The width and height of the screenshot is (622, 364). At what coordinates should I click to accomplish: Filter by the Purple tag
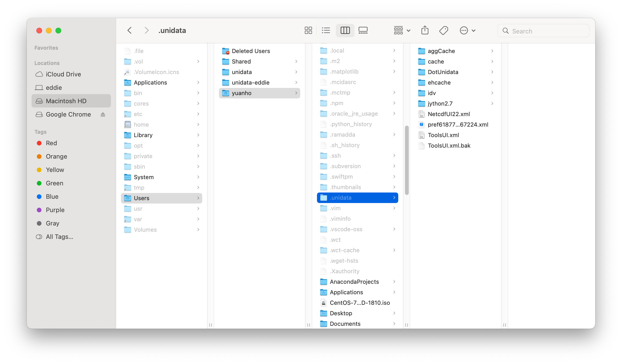click(55, 210)
